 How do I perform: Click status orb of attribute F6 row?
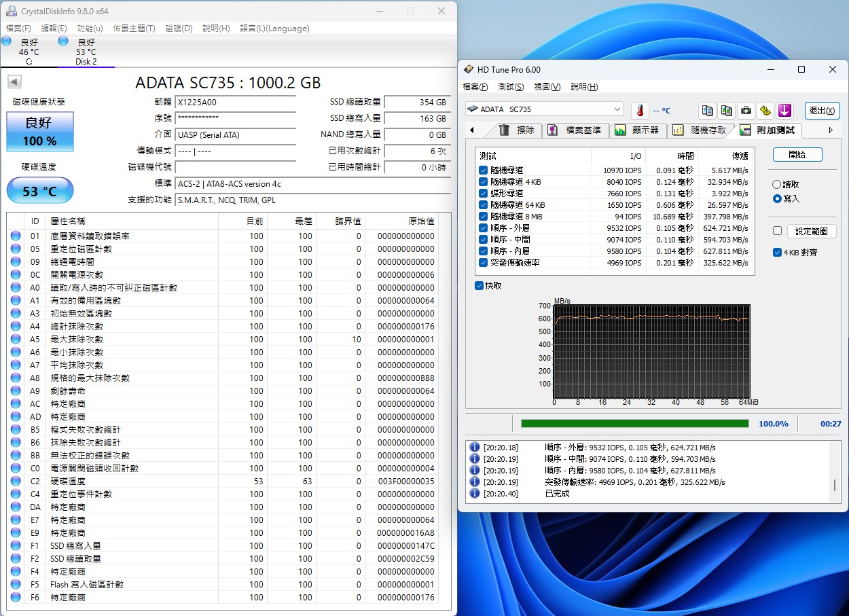[x=16, y=598]
